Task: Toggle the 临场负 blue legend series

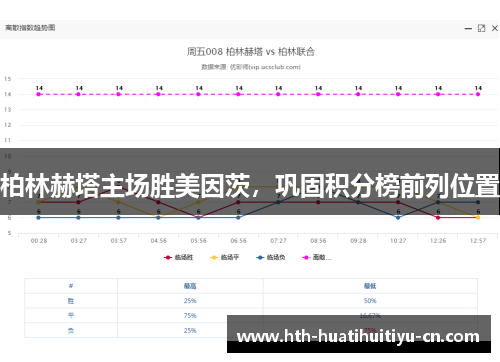Action: click(271, 257)
